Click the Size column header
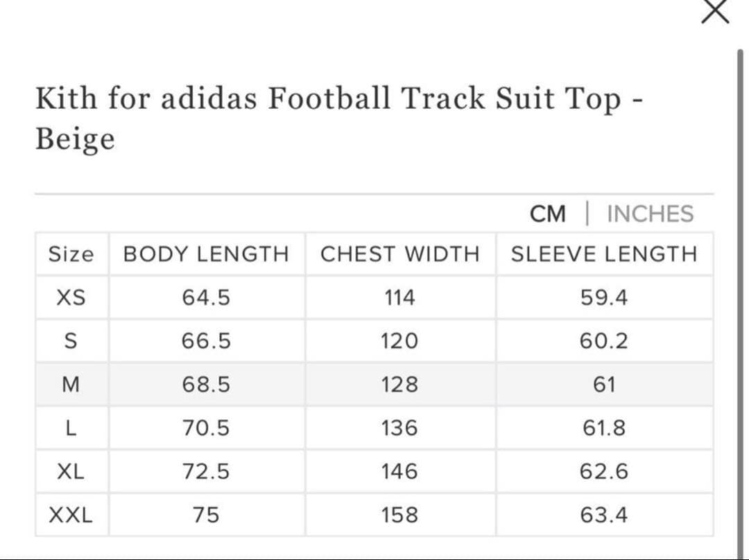749x560 pixels. pos(71,254)
